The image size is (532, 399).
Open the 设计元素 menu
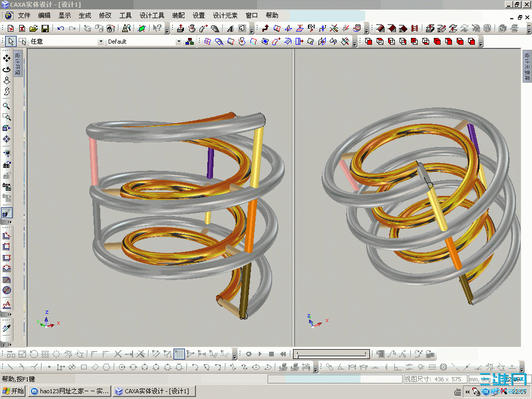(x=225, y=15)
